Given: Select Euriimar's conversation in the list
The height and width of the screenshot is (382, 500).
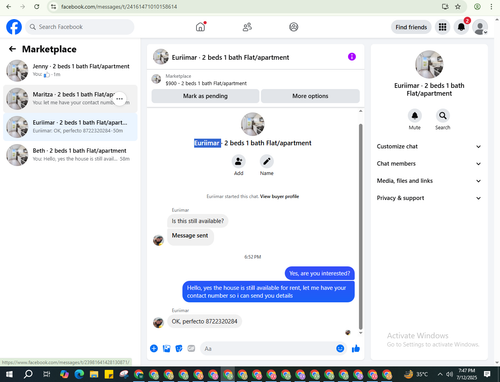Looking at the screenshot, I should coord(70,127).
